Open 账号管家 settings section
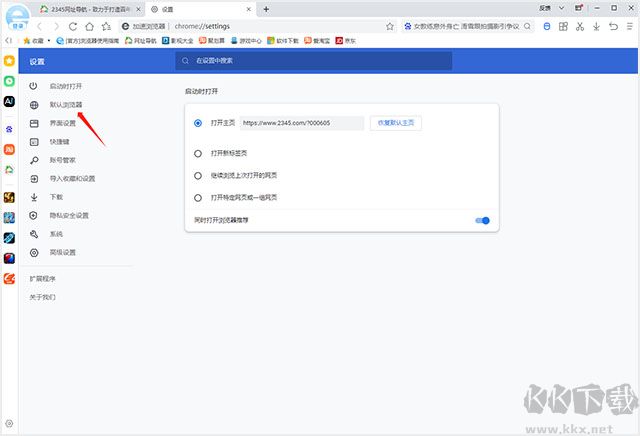This screenshot has height=436, width=640. click(x=62, y=160)
